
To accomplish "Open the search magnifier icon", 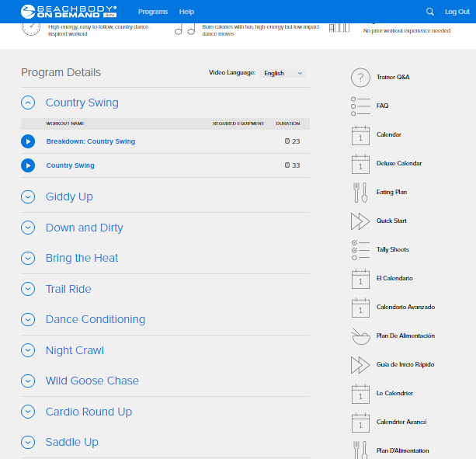I will click(430, 12).
